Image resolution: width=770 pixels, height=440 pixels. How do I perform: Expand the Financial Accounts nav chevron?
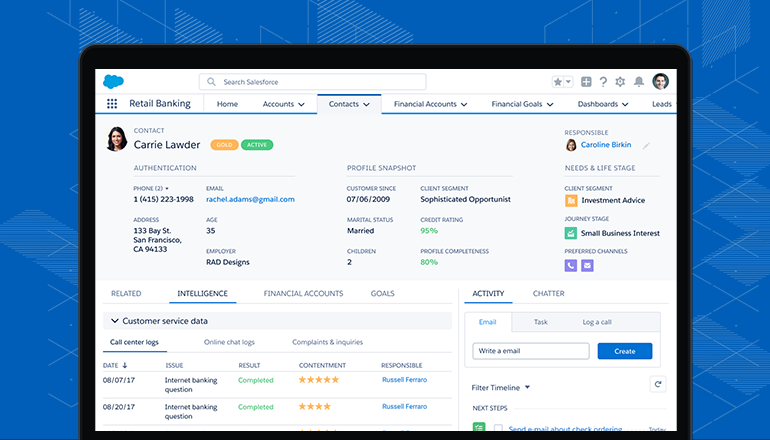pyautogui.click(x=464, y=105)
